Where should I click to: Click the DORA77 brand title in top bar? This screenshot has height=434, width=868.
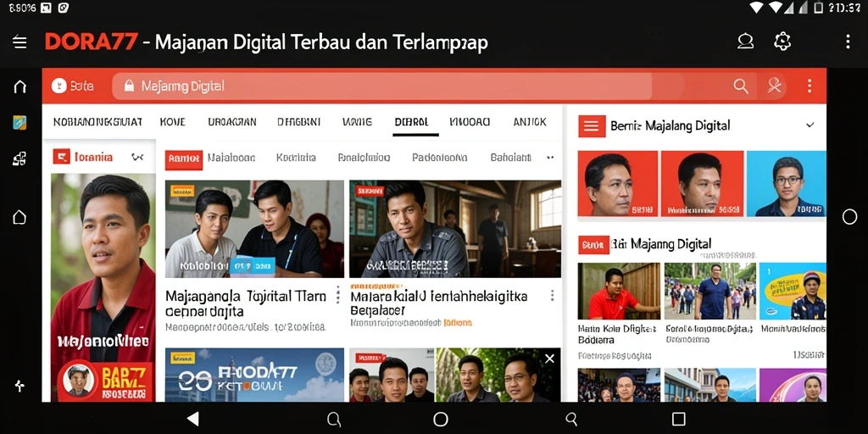pyautogui.click(x=91, y=42)
